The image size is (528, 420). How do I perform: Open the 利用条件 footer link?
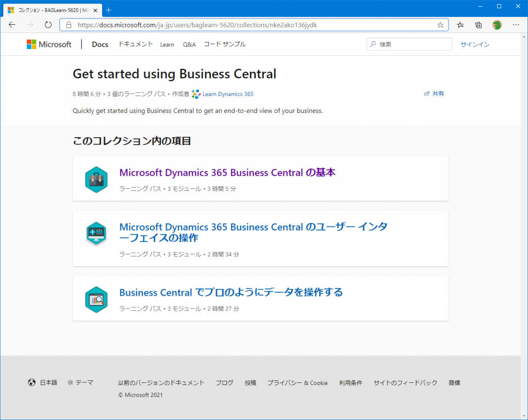tap(351, 383)
